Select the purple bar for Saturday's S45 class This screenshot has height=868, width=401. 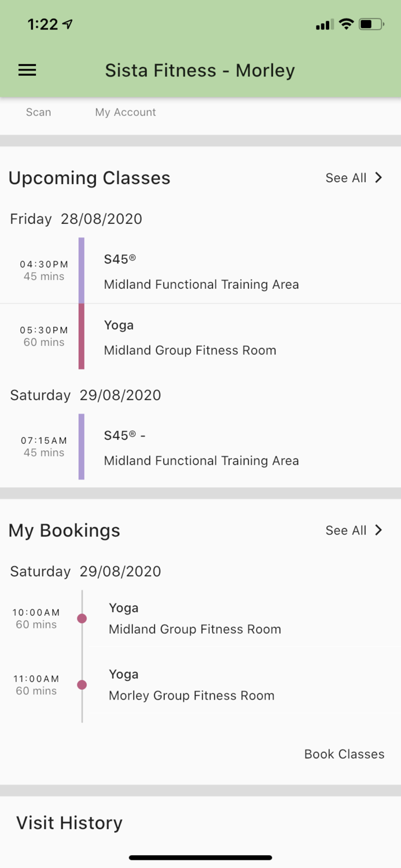point(81,447)
